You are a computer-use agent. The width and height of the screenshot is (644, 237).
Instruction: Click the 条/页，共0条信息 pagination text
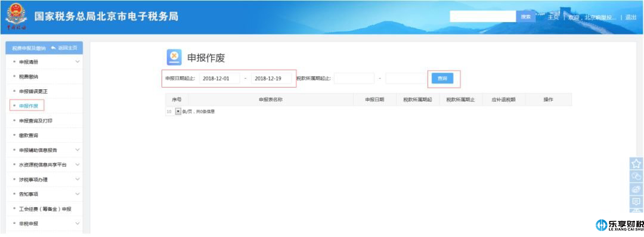199,111
